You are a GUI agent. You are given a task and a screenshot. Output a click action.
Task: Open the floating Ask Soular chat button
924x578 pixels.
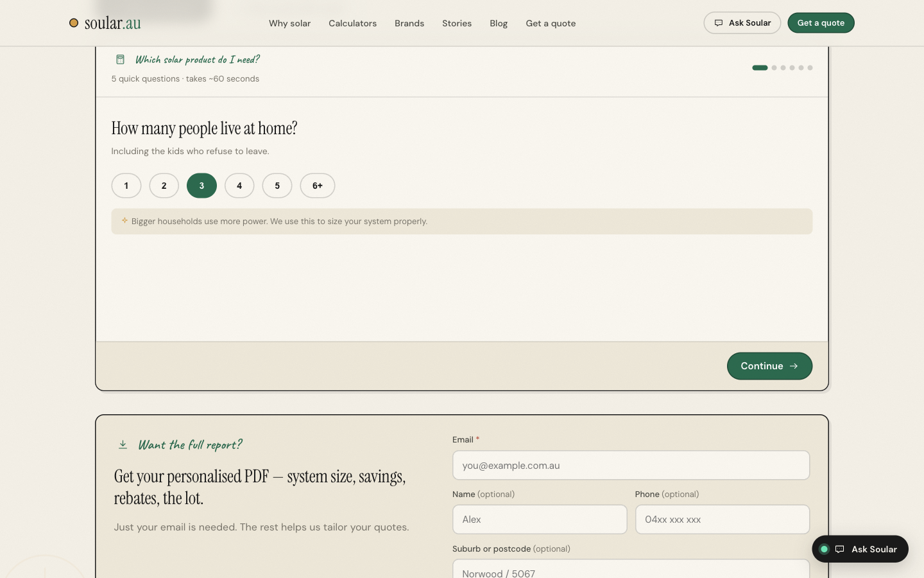pyautogui.click(x=860, y=549)
